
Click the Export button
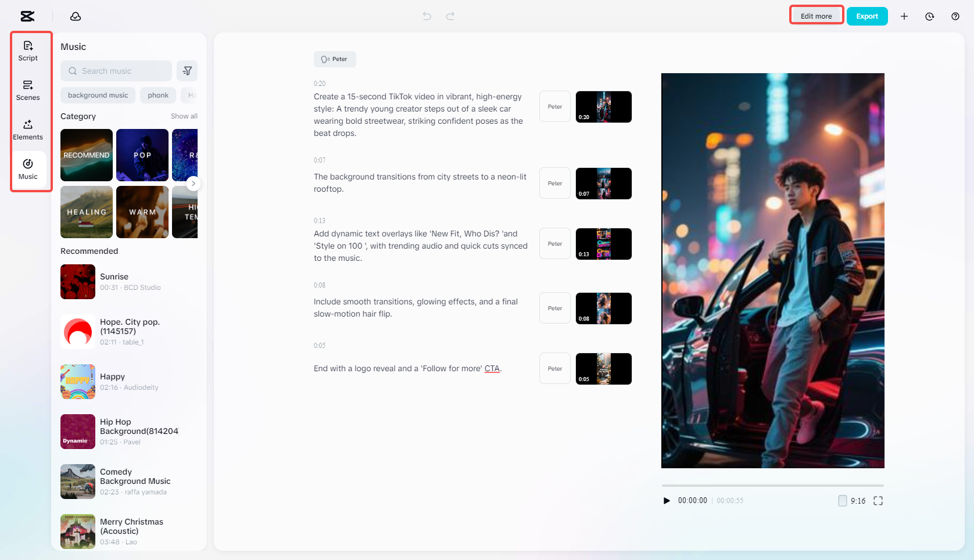click(867, 16)
